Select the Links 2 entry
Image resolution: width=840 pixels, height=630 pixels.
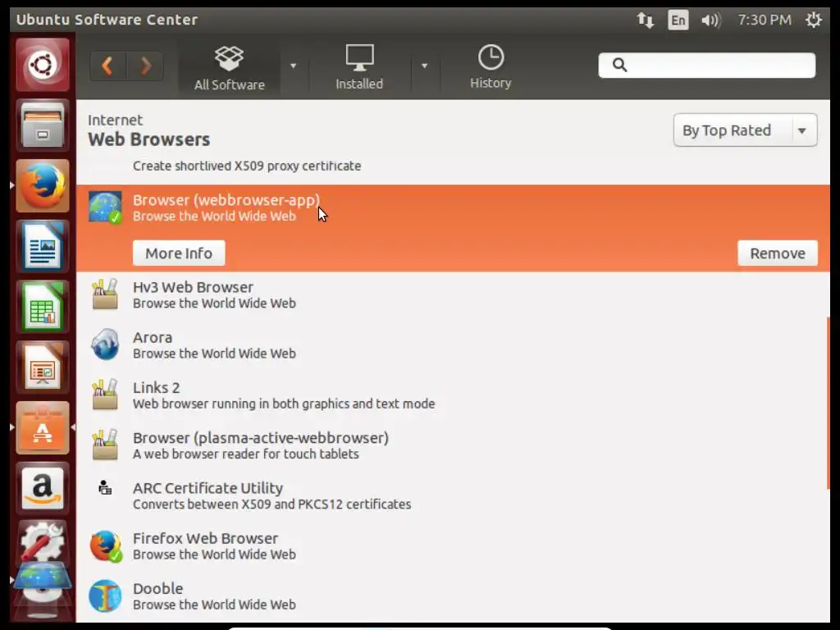coord(453,395)
